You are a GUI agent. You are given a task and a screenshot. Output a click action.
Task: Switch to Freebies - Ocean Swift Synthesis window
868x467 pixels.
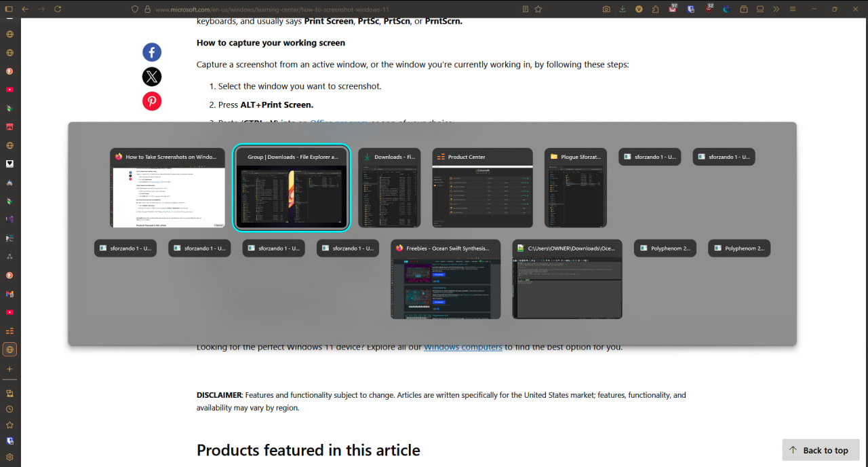tap(446, 279)
